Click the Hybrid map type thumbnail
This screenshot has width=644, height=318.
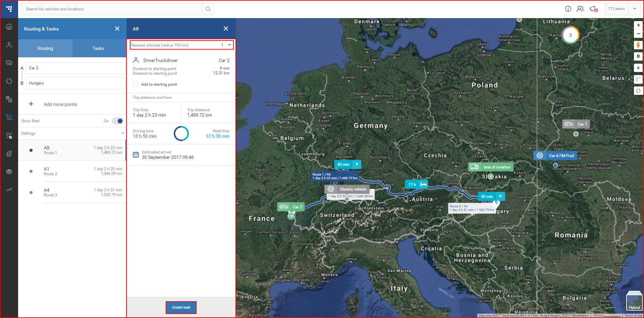(x=634, y=301)
